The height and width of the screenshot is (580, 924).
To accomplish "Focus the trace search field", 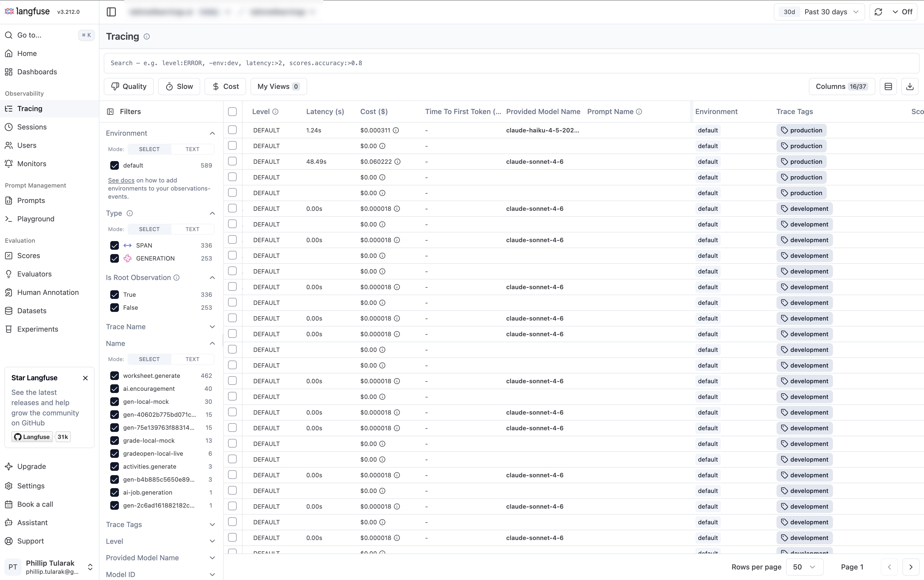I will point(511,63).
